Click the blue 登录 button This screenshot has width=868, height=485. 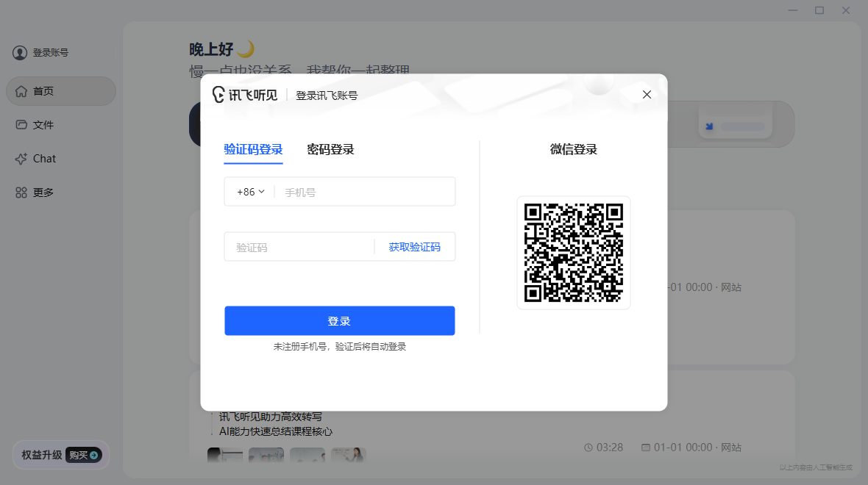pyautogui.click(x=339, y=320)
